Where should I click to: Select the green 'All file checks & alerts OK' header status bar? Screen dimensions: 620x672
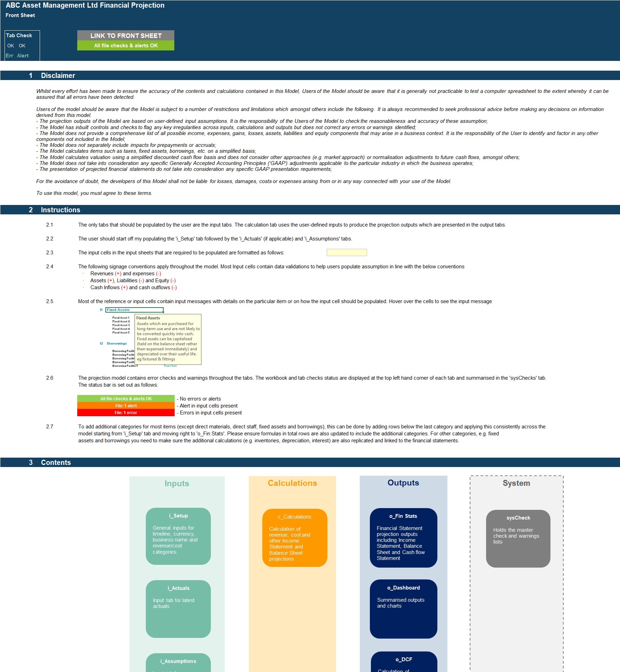coord(126,46)
